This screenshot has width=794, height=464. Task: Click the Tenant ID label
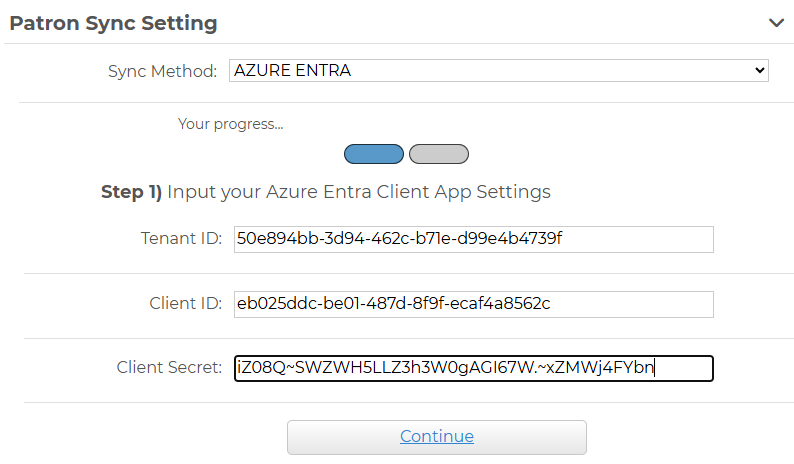tap(181, 239)
